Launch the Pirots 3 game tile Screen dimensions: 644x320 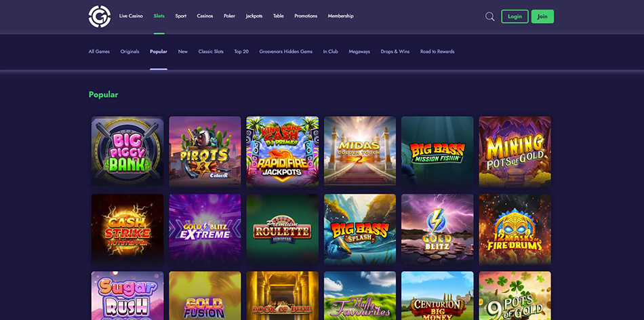205,152
